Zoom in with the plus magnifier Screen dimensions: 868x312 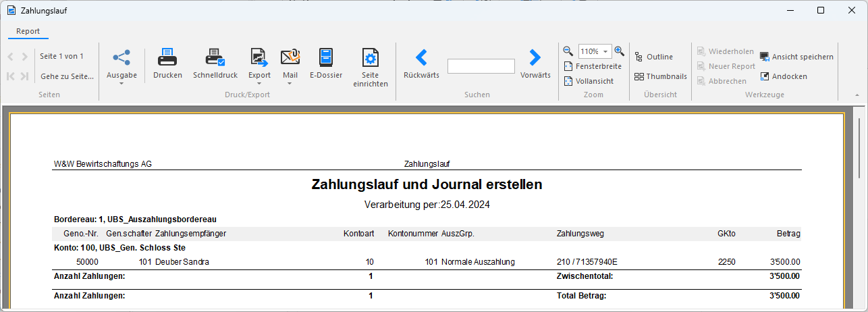pyautogui.click(x=620, y=51)
